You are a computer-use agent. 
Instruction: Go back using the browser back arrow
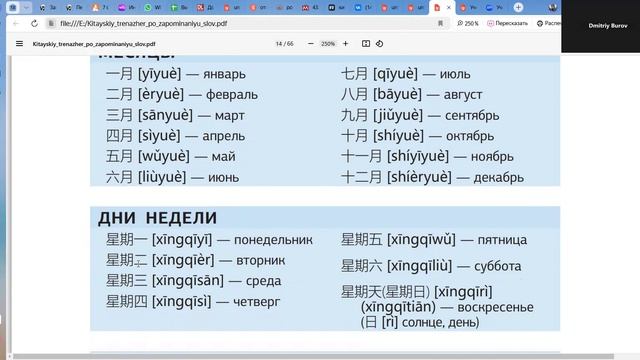point(16,24)
